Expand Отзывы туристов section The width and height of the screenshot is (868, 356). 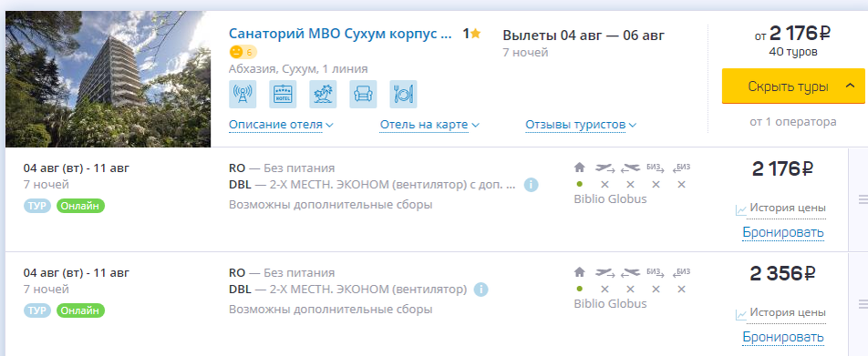(581, 125)
